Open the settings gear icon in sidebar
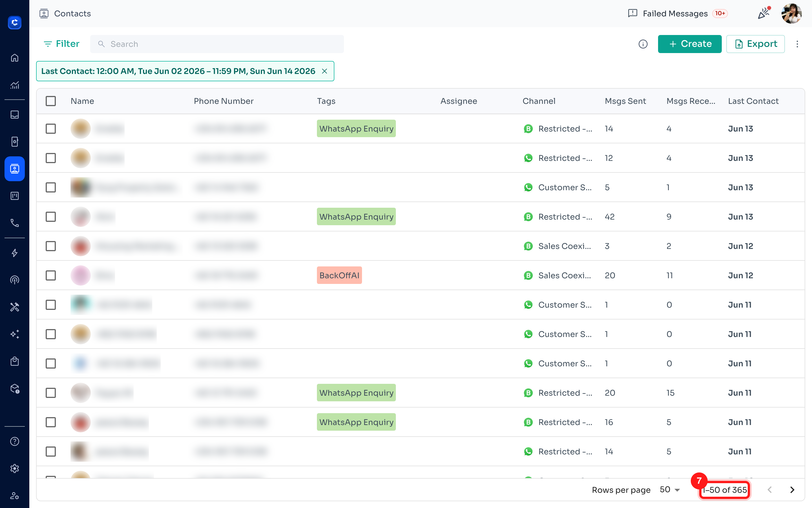The height and width of the screenshot is (508, 812). [x=14, y=468]
